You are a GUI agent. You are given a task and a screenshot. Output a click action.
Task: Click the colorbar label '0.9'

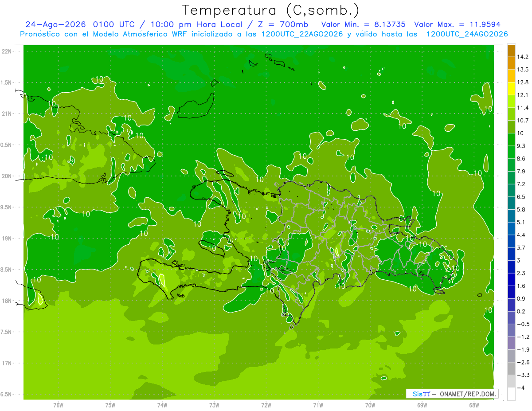click(x=522, y=299)
